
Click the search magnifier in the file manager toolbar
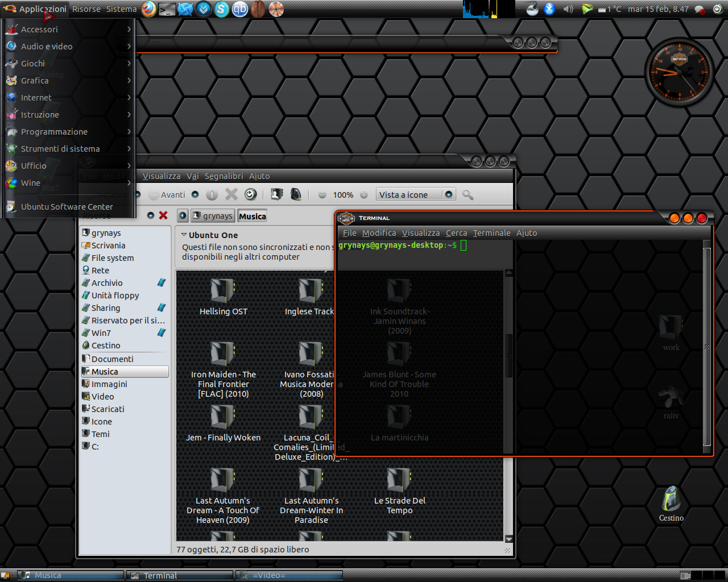pos(468,195)
